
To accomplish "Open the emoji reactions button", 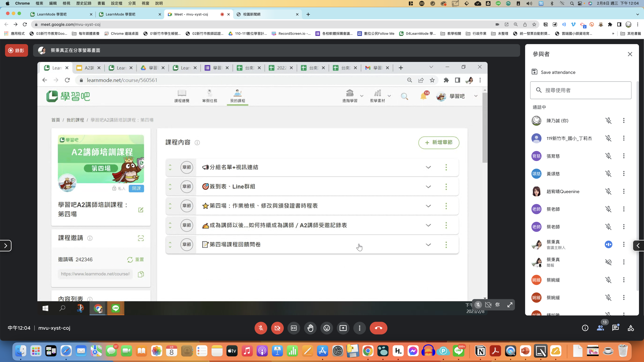I will 327,328.
